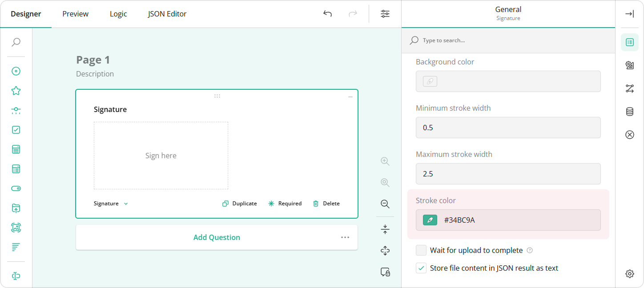Open the Signature question type dropdown
This screenshot has height=288, width=644.
[x=110, y=203]
